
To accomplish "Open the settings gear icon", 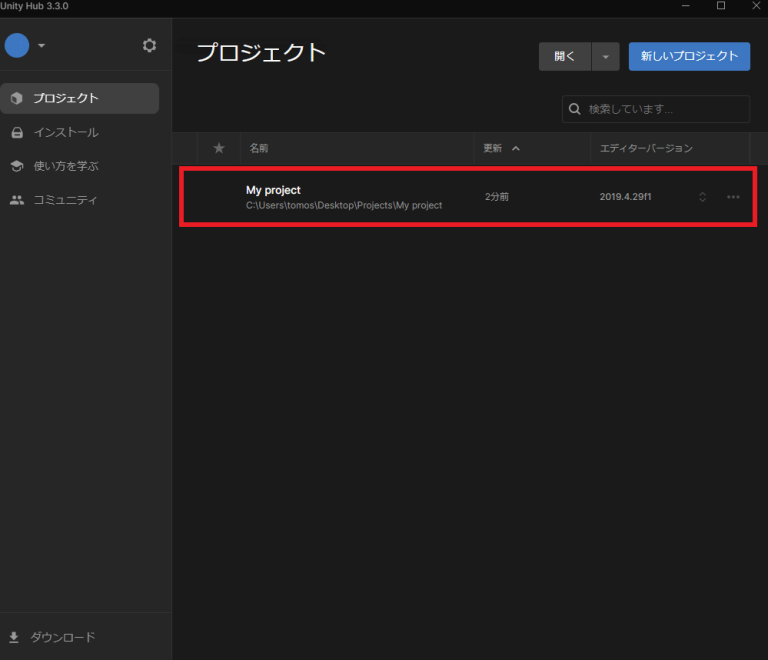I will pyautogui.click(x=150, y=45).
